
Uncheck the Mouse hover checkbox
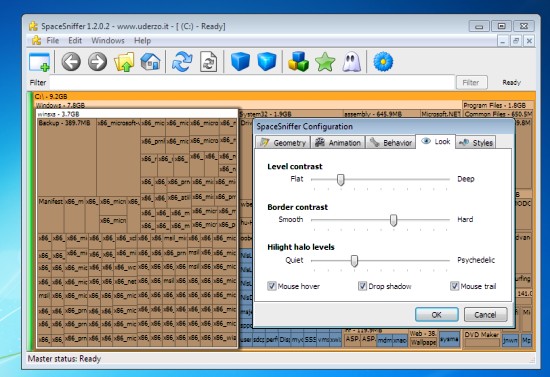pyautogui.click(x=271, y=286)
